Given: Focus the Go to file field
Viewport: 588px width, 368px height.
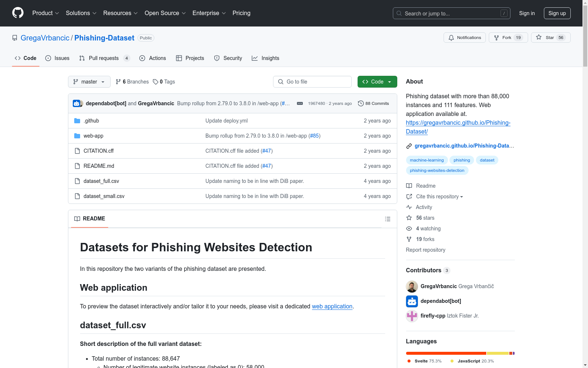Looking at the screenshot, I should click(x=312, y=82).
